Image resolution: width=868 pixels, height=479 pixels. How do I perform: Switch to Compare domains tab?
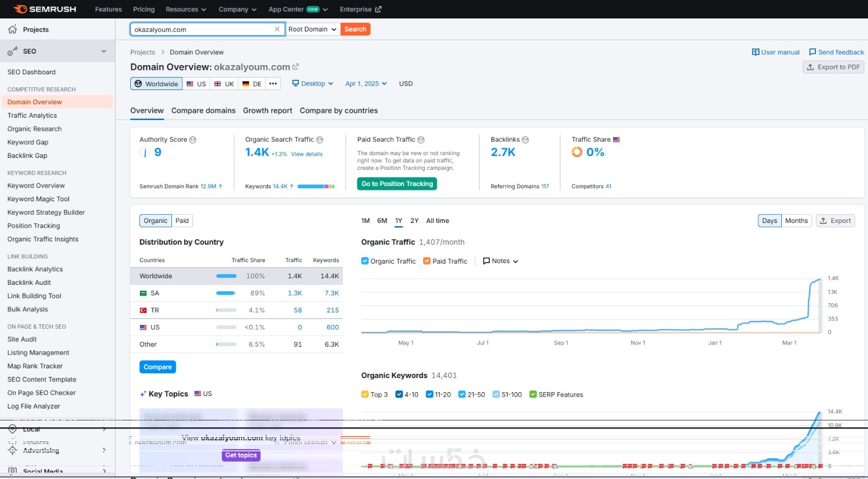(x=203, y=111)
